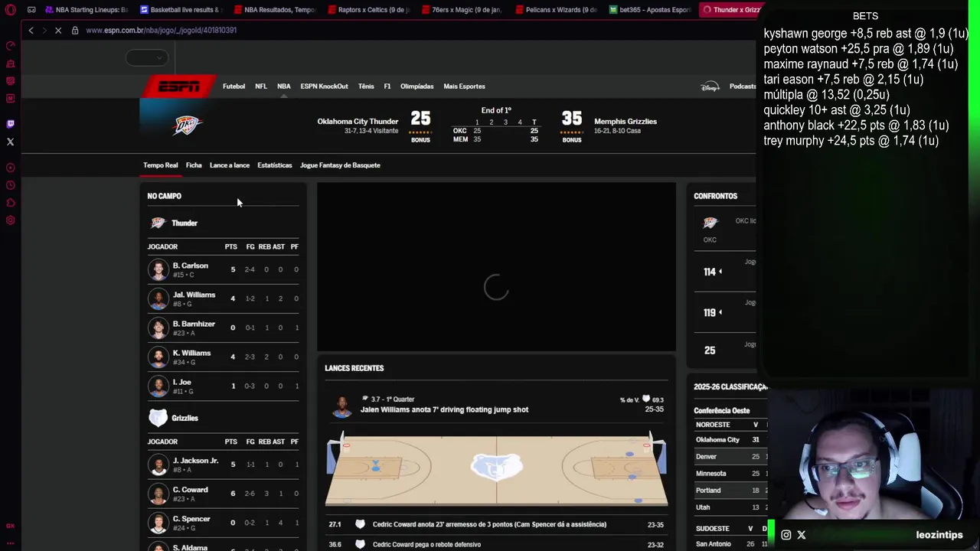This screenshot has height=551, width=980.
Task: Open the ESPN KnockOut menu item
Action: [x=324, y=86]
